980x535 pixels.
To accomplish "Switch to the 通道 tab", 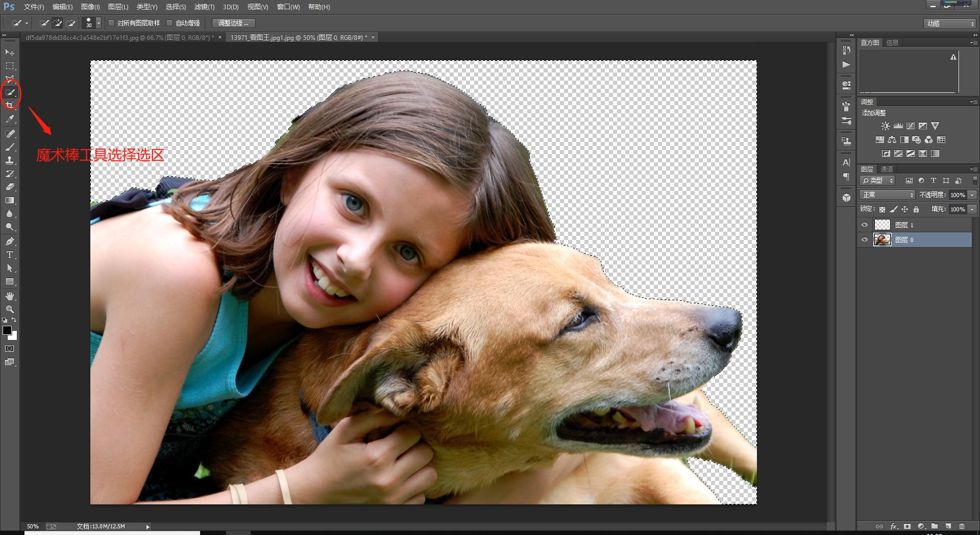I will [887, 169].
